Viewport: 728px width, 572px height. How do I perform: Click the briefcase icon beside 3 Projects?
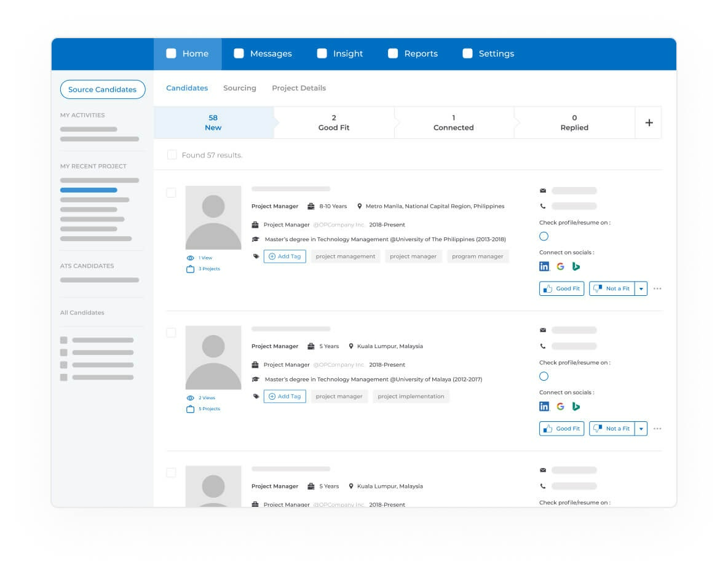click(190, 269)
